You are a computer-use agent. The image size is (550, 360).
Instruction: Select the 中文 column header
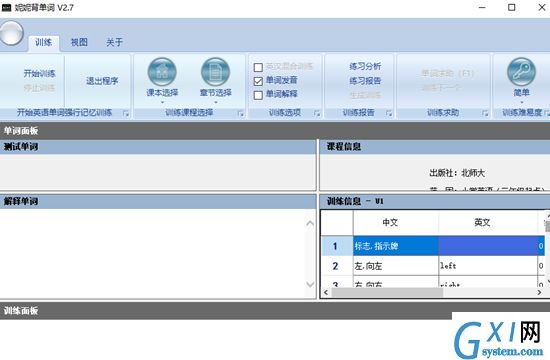coord(396,222)
